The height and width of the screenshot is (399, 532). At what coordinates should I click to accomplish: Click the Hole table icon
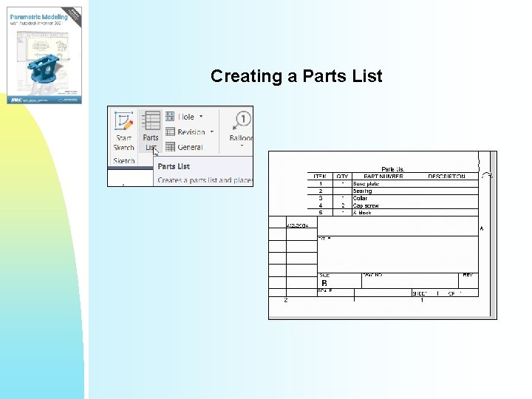click(x=170, y=117)
